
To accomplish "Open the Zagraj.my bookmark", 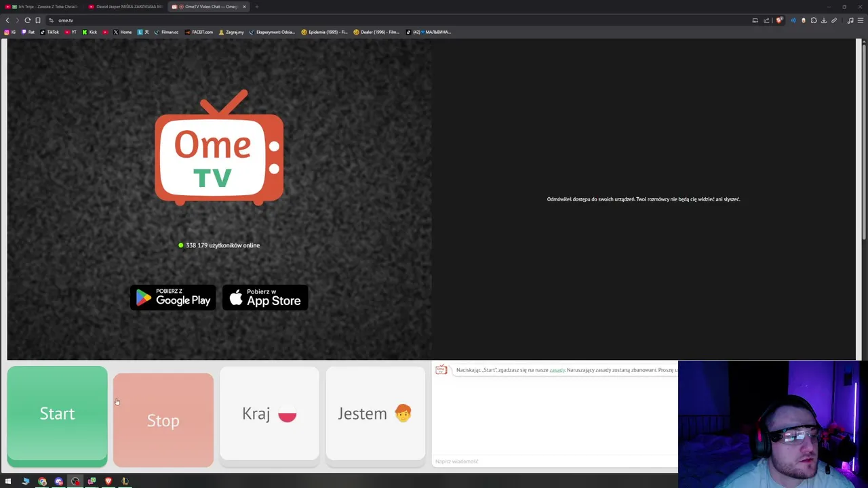I will coord(231,32).
